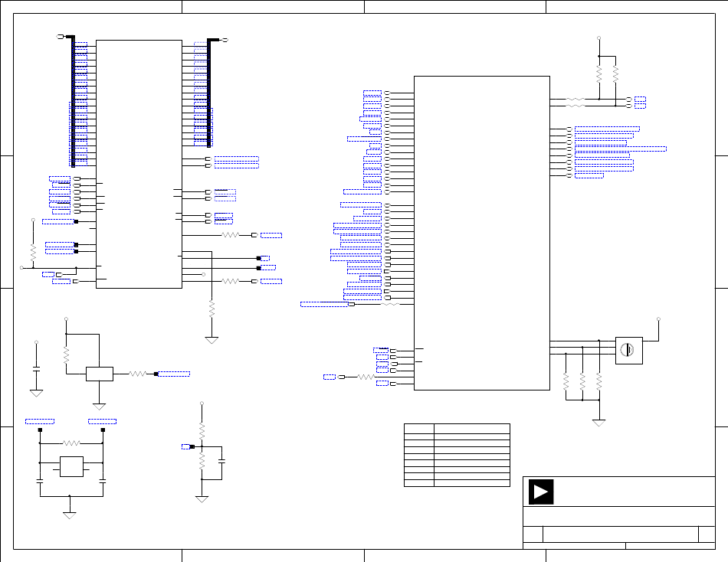The width and height of the screenshot is (728, 562).
Task: Click the left load capacitor of the crystal
Action: [40, 482]
